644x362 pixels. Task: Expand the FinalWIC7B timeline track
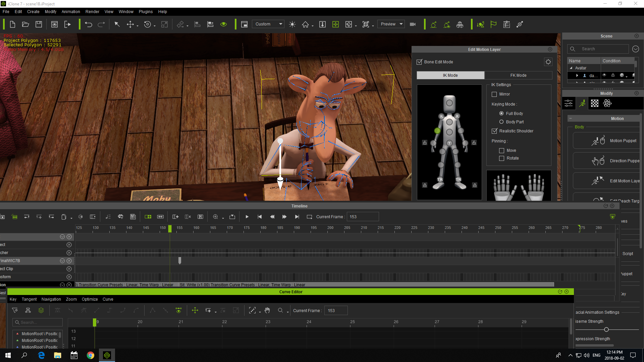[x=62, y=261]
